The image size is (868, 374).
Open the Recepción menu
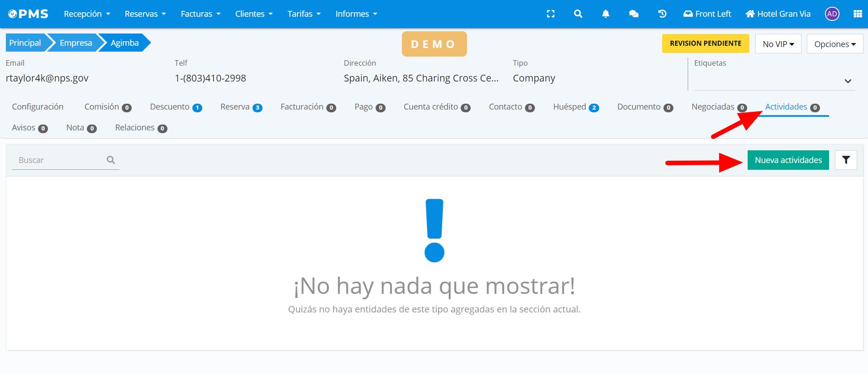click(x=87, y=14)
